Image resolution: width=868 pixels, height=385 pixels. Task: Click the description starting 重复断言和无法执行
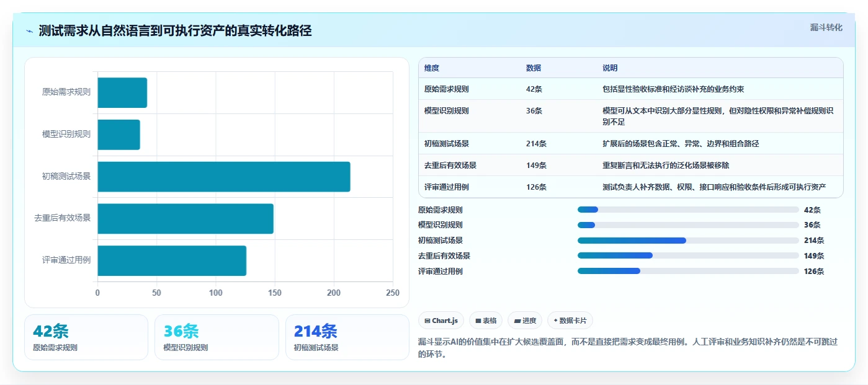click(x=666, y=166)
